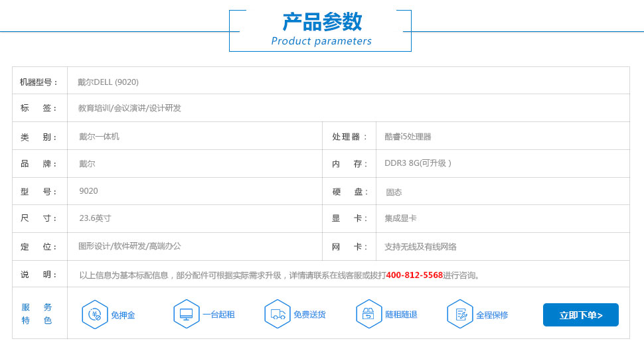Click the 一台起租 monitor icon

coord(187,315)
